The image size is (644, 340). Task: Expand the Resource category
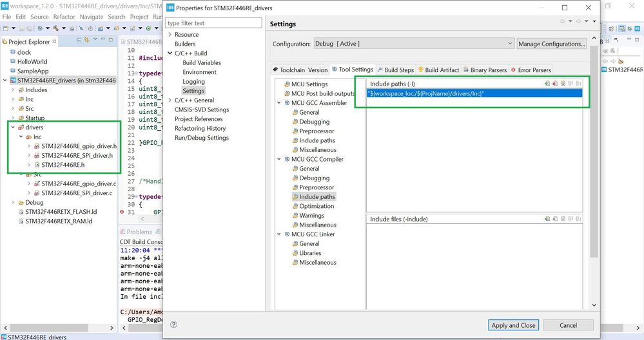click(x=170, y=35)
